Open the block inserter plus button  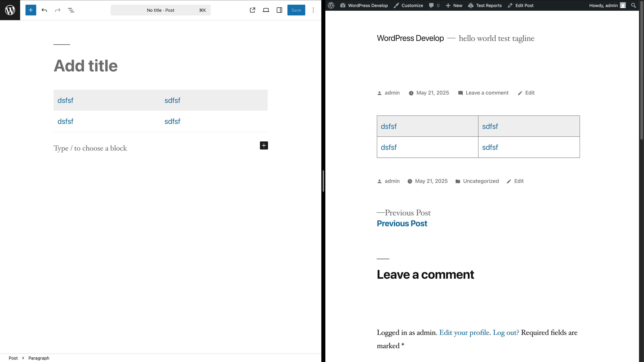tap(31, 10)
